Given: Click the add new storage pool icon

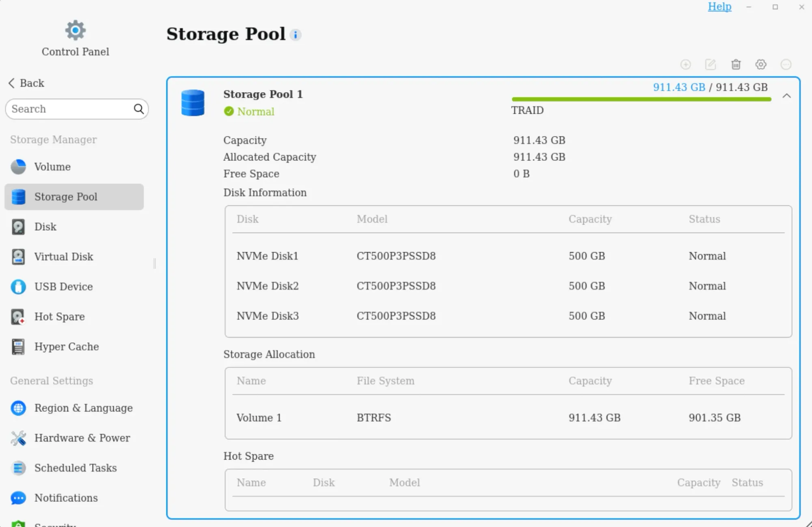Looking at the screenshot, I should point(686,65).
